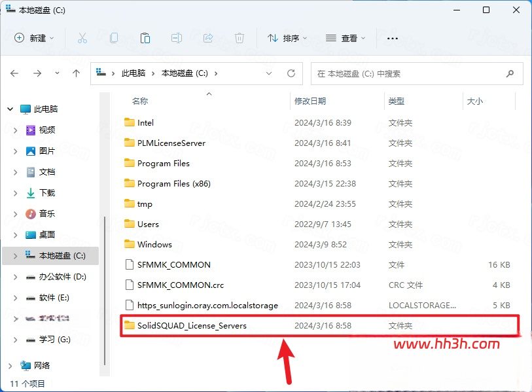Expand the 文档 tree node
Image resolution: width=532 pixels, height=392 pixels.
point(15,172)
